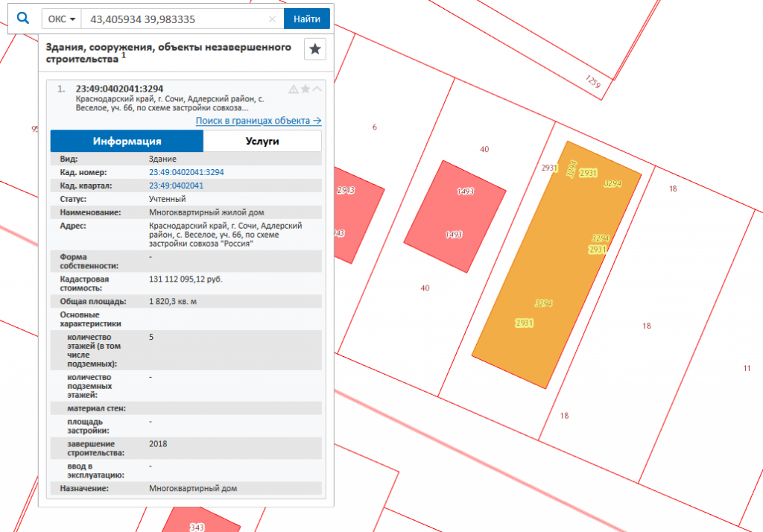Click the warning triangle icon on result 1
The image size is (763, 532).
294,89
